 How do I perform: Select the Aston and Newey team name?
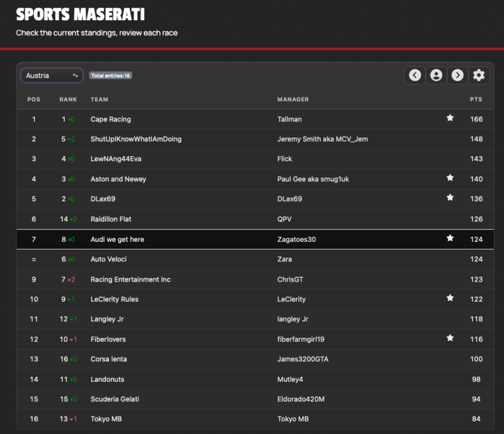click(118, 179)
